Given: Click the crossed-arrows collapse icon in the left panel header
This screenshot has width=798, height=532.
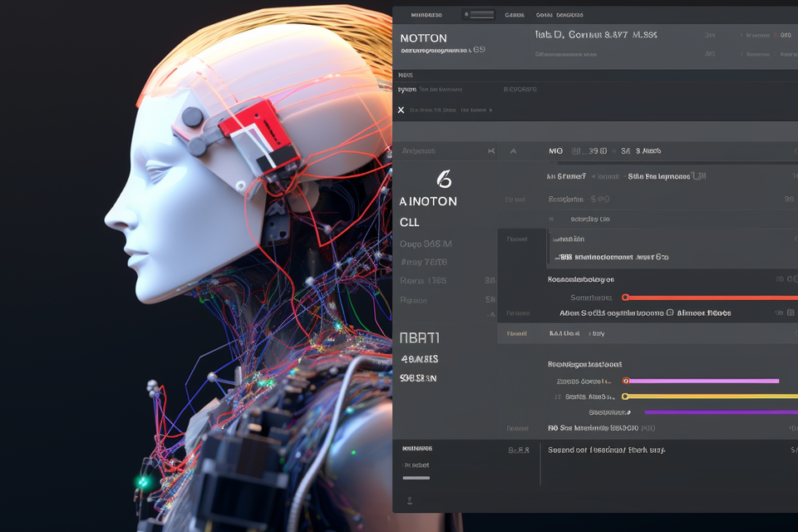Looking at the screenshot, I should click(x=491, y=151).
